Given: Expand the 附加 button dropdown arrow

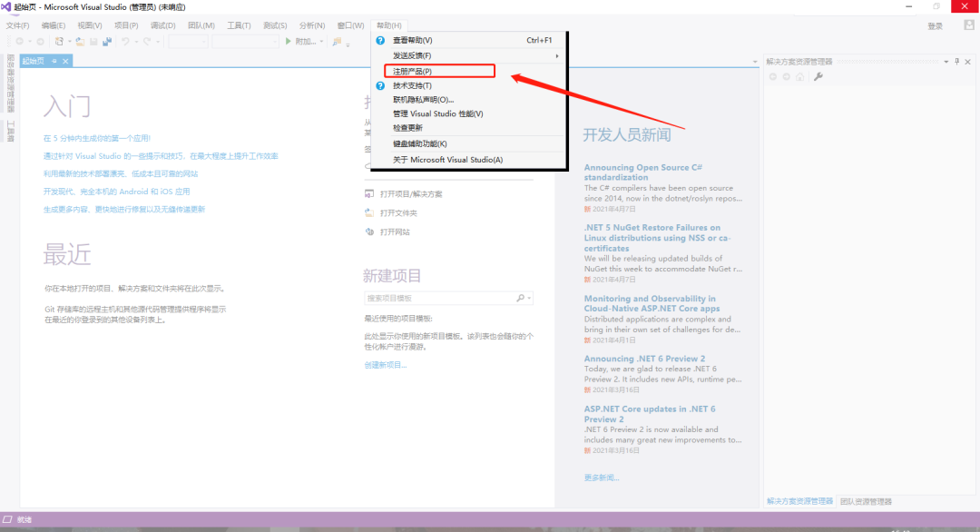Looking at the screenshot, I should click(321, 42).
